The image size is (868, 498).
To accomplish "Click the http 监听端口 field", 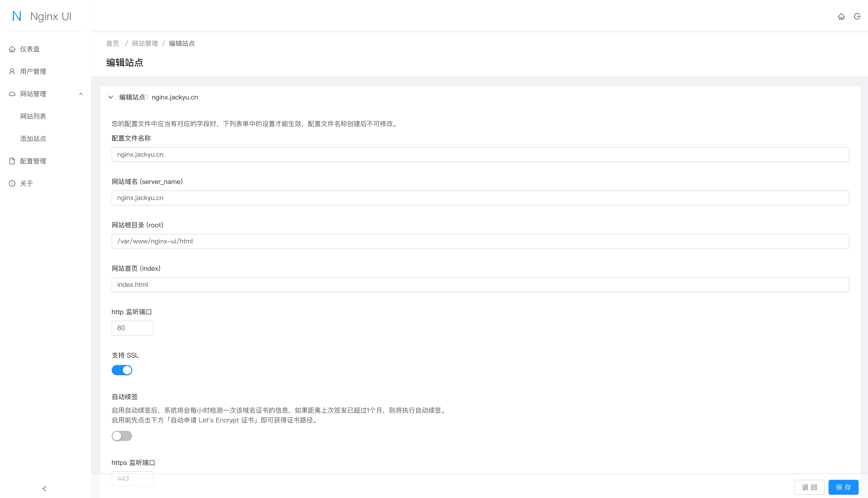I will point(132,328).
